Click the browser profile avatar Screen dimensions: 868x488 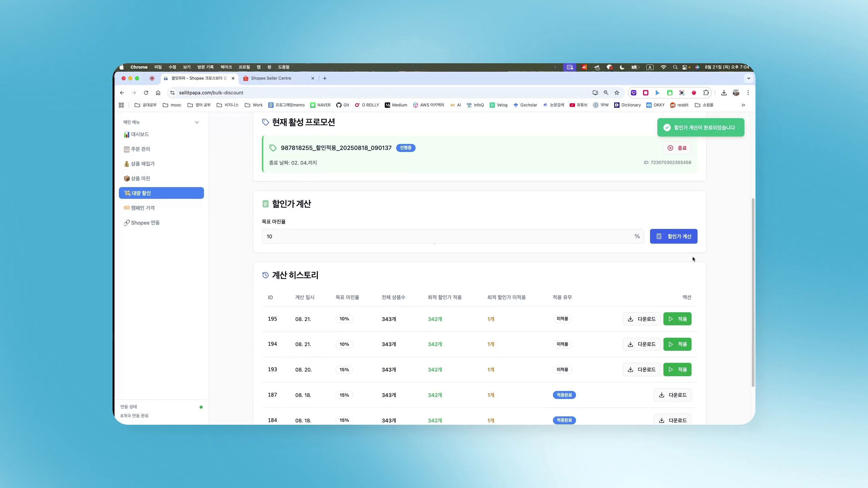click(736, 93)
